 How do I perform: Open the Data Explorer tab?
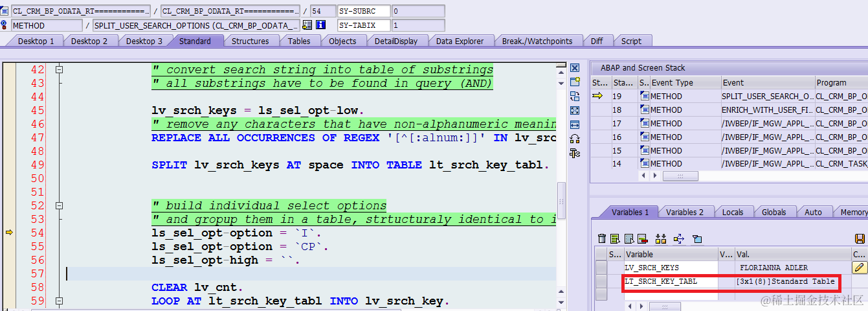460,41
